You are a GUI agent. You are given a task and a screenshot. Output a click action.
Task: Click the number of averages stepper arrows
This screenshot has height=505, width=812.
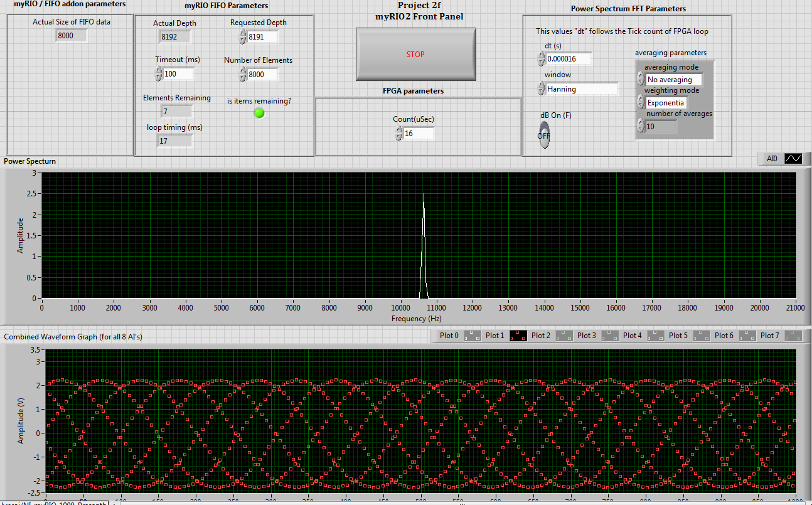tap(641, 126)
